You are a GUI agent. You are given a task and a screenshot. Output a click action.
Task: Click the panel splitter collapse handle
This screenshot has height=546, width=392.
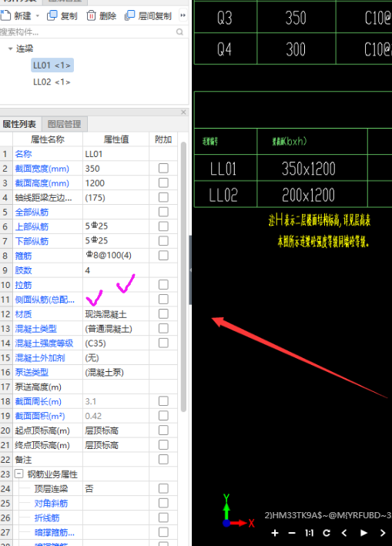click(190, 270)
